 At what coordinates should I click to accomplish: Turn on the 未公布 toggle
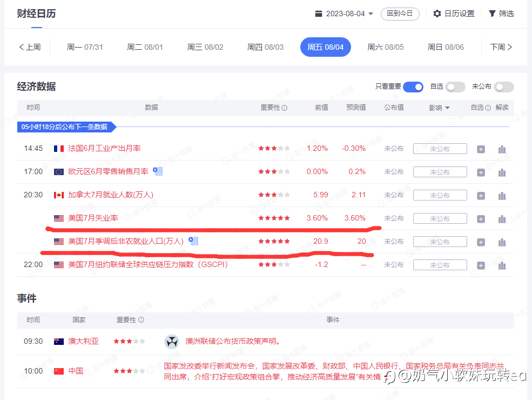tap(503, 87)
